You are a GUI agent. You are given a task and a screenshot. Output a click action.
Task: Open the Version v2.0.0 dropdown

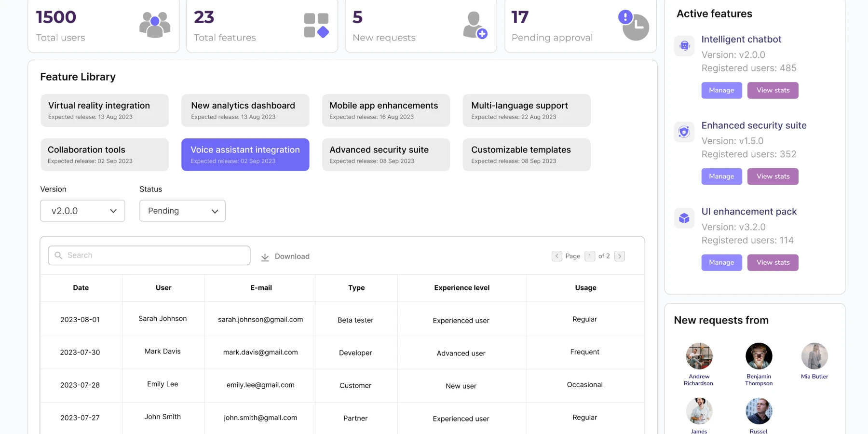[82, 211]
